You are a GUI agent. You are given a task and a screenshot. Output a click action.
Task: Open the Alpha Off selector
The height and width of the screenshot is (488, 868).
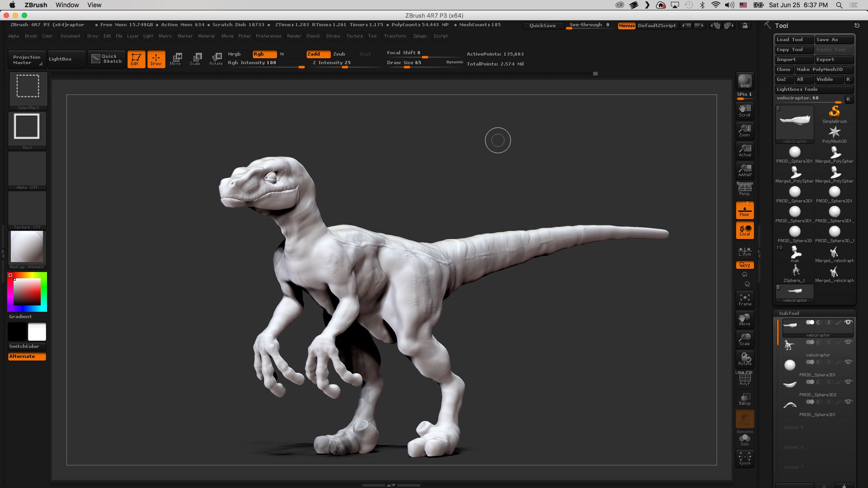tap(27, 170)
